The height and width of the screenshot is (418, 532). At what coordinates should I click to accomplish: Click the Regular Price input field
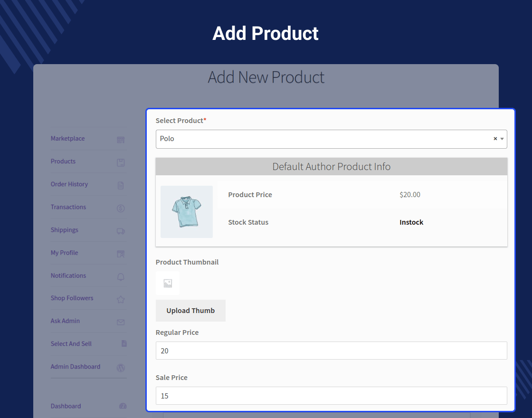331,351
